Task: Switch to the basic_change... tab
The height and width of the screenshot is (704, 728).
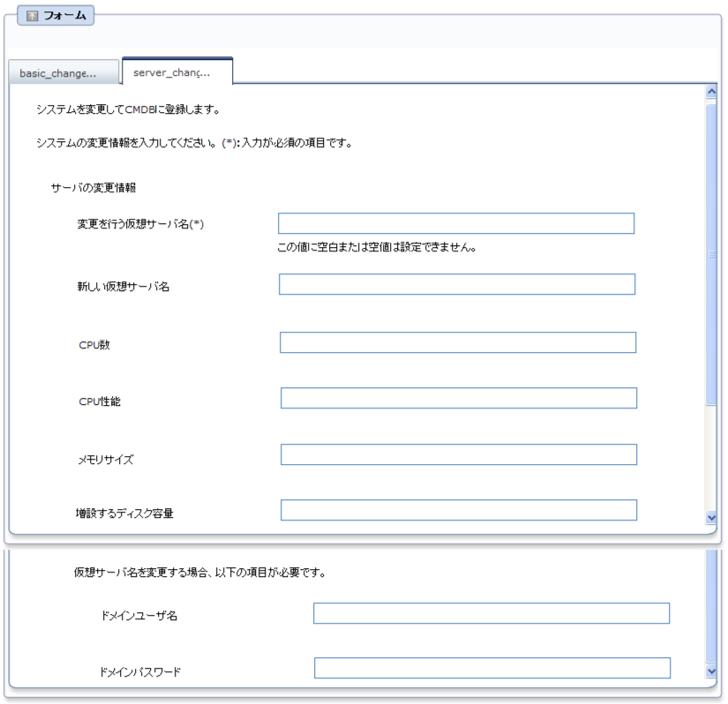Action: point(64,72)
